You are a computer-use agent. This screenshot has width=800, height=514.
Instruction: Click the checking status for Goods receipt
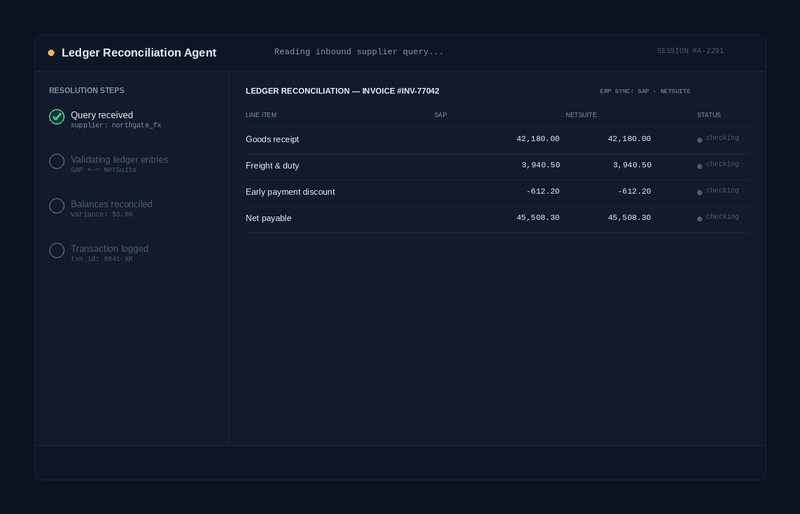[722, 138]
